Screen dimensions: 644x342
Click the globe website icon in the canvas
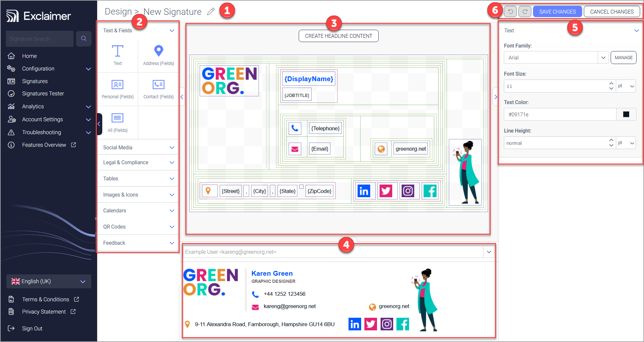(381, 149)
